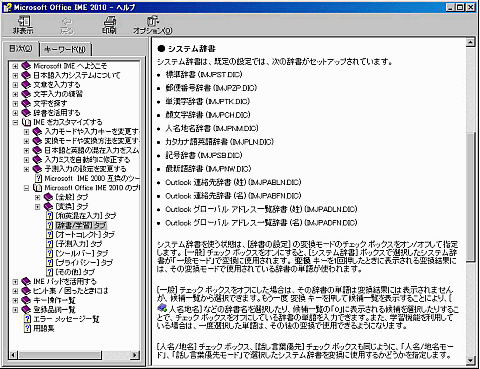Select the [プライバシー] タブ topic

pos(84,263)
